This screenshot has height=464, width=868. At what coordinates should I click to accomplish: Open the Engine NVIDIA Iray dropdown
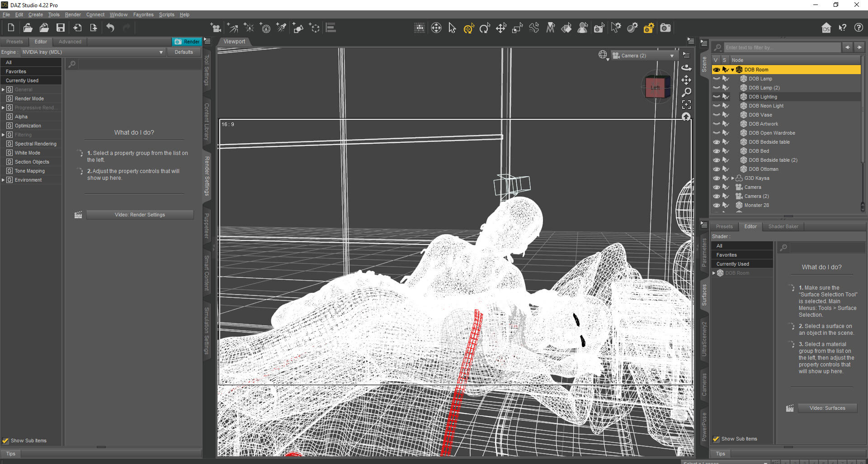tap(92, 52)
